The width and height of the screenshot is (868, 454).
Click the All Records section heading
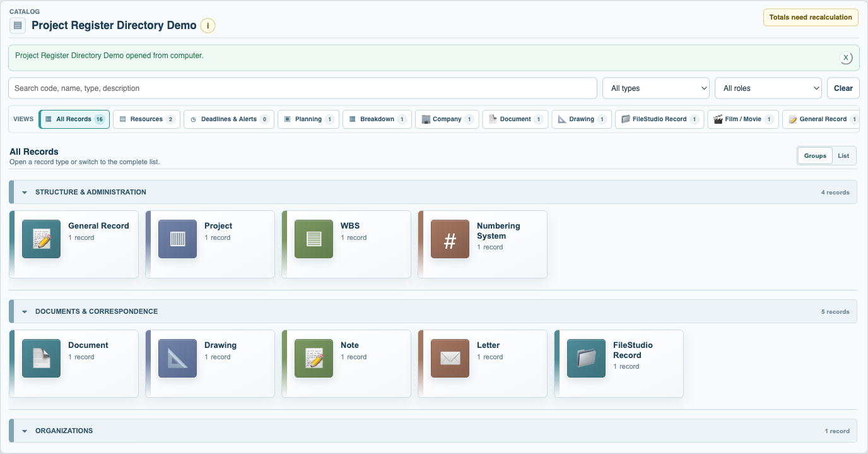coord(34,152)
